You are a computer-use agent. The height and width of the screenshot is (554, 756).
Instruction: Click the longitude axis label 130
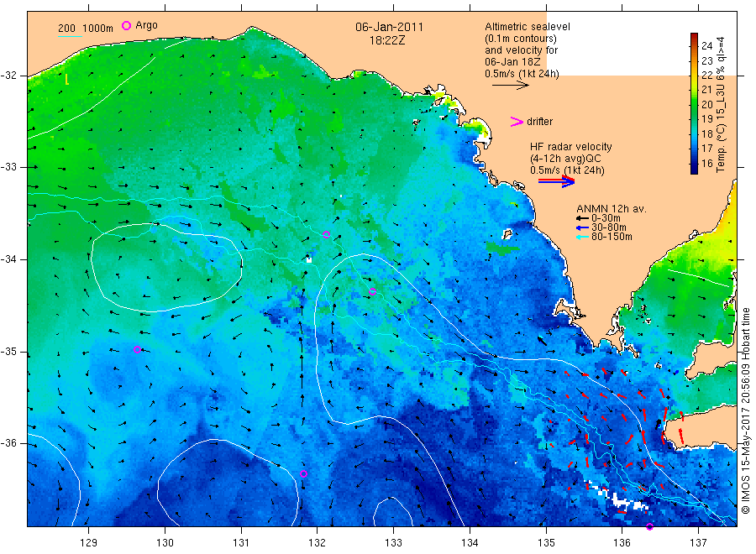[x=165, y=543]
